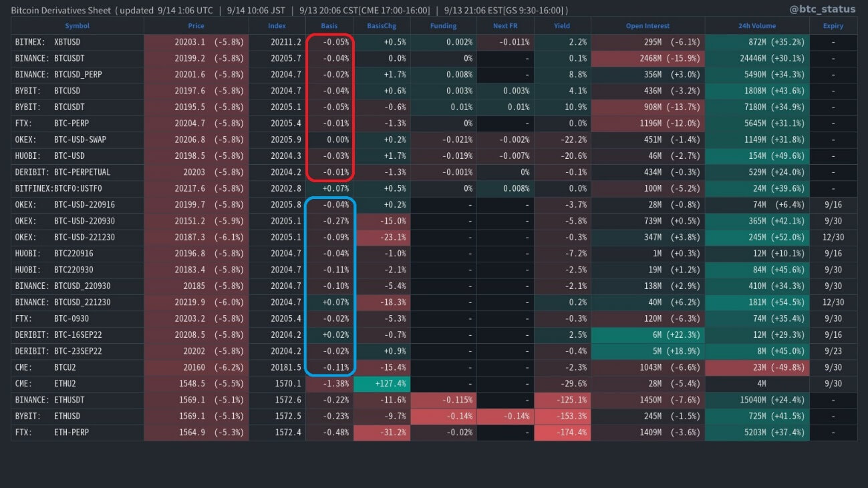Click the BINANCE BTCUSD_PERP symbol cell
Image resolution: width=868 pixels, height=488 pixels.
[77, 75]
